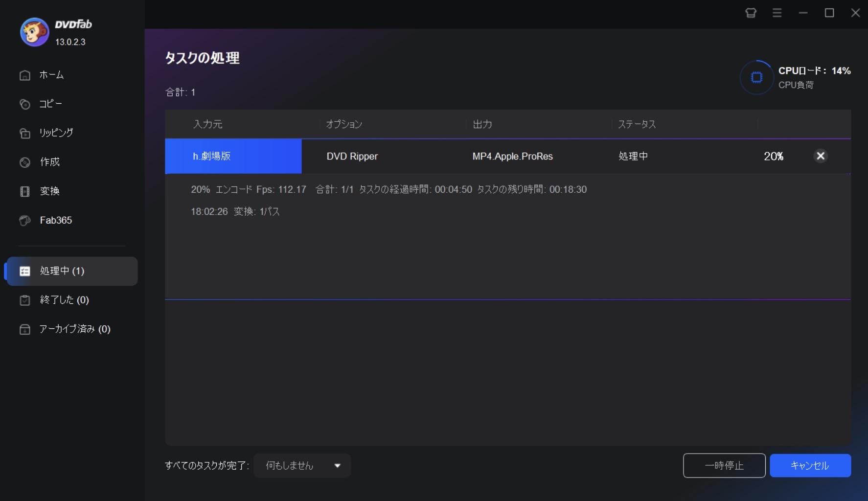Click the 入力元 column header

pyautogui.click(x=208, y=124)
